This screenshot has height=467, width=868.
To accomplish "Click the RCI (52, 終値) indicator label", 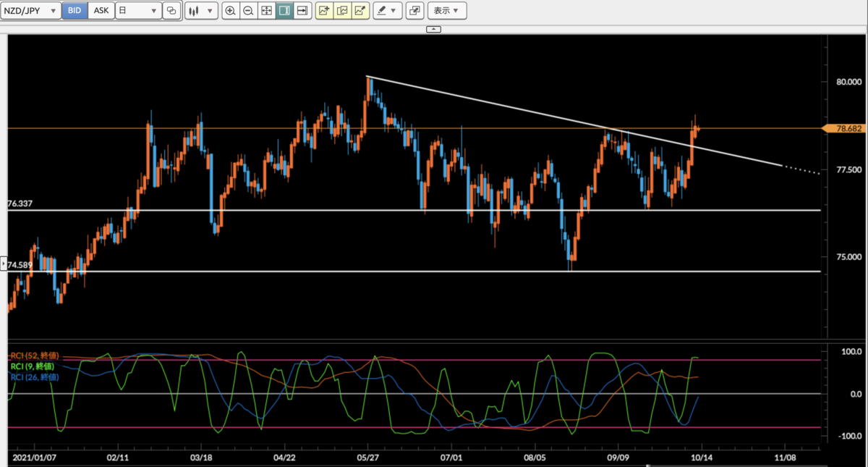I will 35,356.
